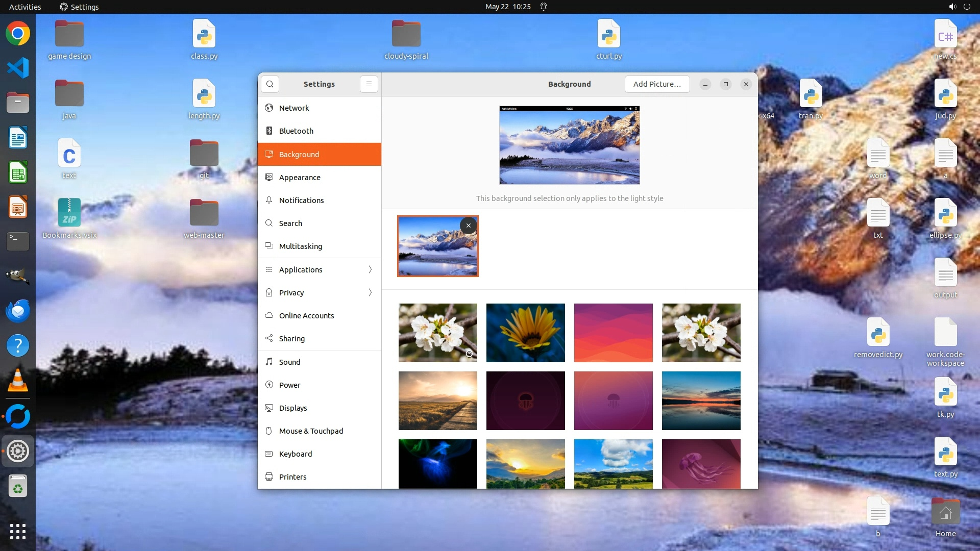Viewport: 980px width, 551px height.
Task: Select the sunset lake wallpaper thumbnail
Action: coord(701,400)
